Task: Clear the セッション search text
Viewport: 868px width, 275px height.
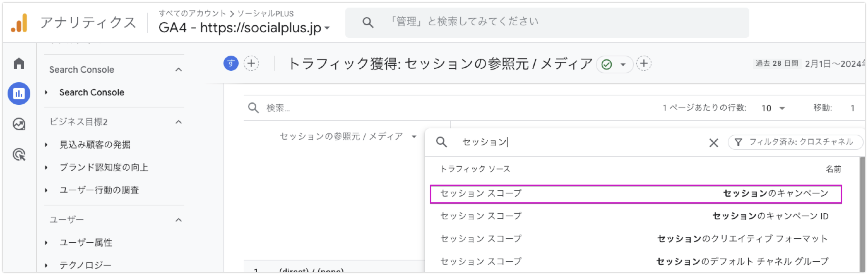Action: click(x=713, y=143)
